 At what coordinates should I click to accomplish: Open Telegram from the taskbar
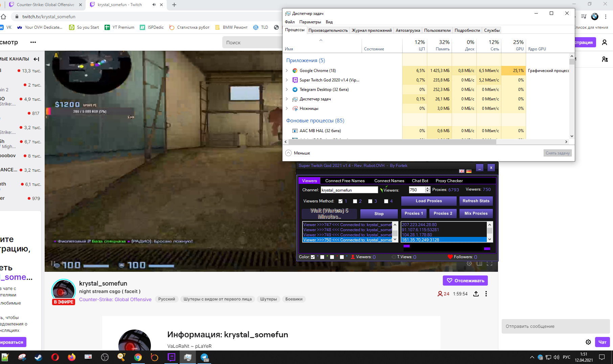[x=204, y=357]
